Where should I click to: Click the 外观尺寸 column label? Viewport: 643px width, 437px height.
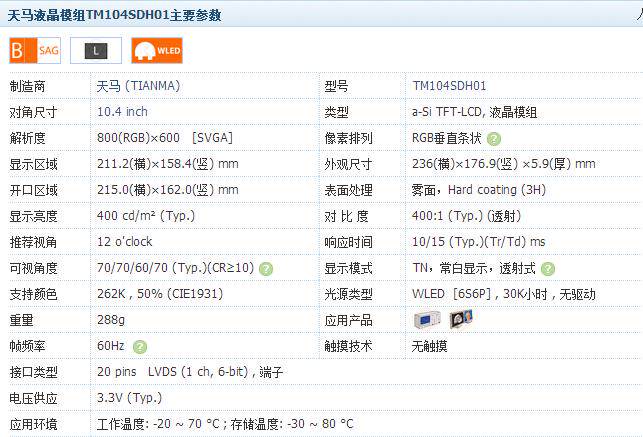(348, 164)
